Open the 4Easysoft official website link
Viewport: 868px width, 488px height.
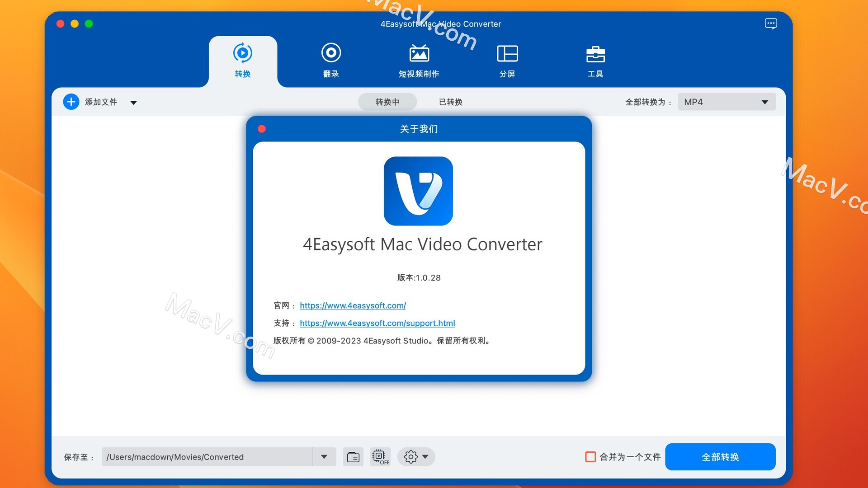(x=352, y=305)
